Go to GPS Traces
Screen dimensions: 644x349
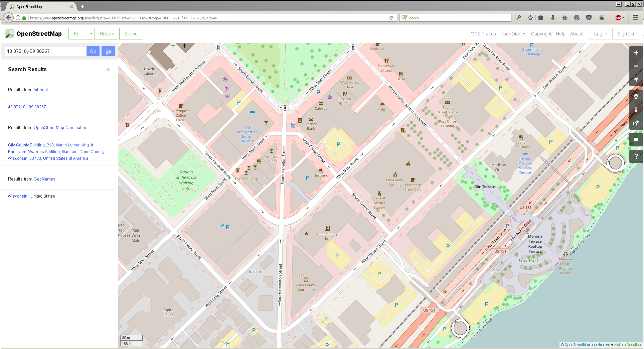[x=483, y=34]
